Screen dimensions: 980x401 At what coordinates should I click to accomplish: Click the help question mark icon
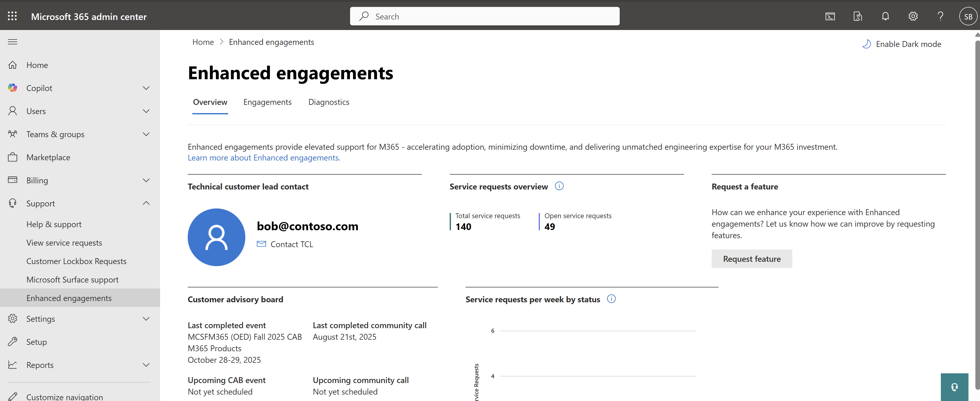pos(940,16)
